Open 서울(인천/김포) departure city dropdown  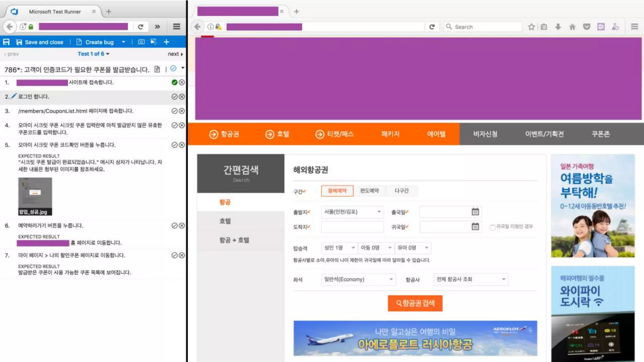coord(353,212)
